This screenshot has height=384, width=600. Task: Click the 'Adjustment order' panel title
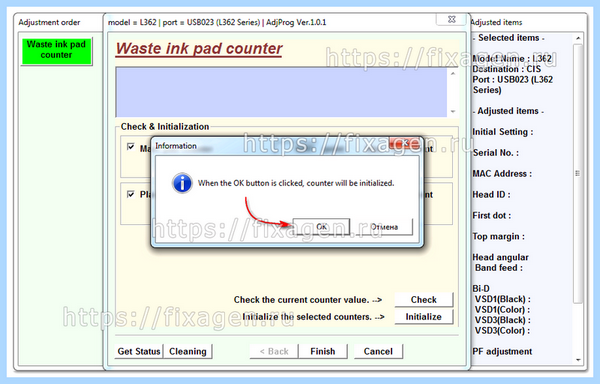(x=49, y=22)
